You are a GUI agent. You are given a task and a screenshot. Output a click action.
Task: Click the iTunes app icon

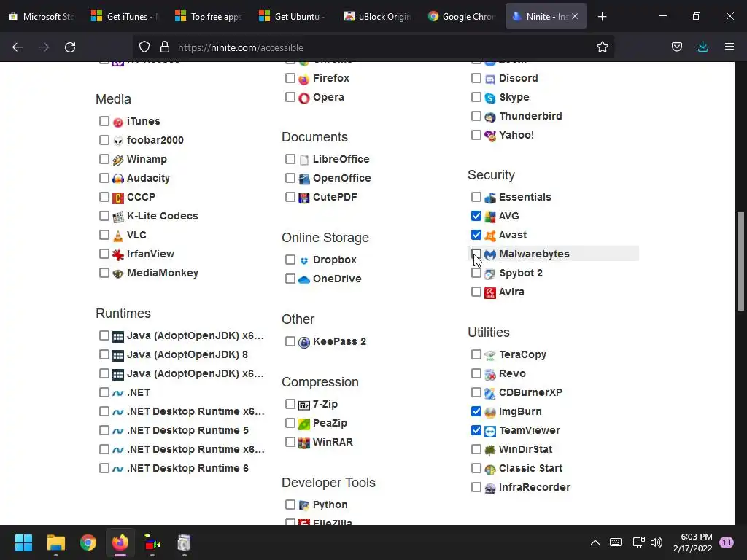(x=118, y=122)
